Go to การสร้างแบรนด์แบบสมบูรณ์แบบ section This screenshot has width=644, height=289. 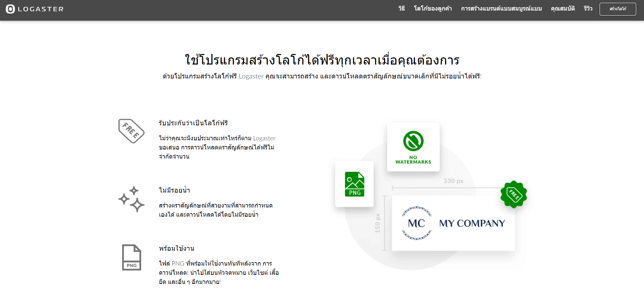click(501, 8)
